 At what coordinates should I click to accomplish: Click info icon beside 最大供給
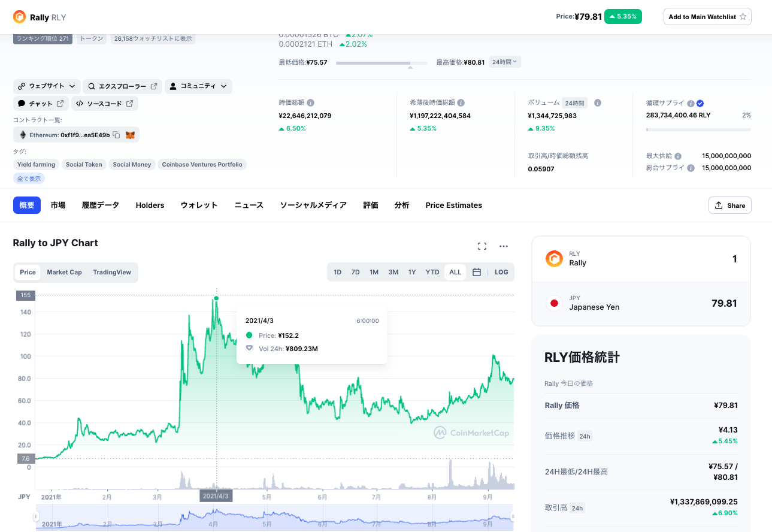pos(678,156)
